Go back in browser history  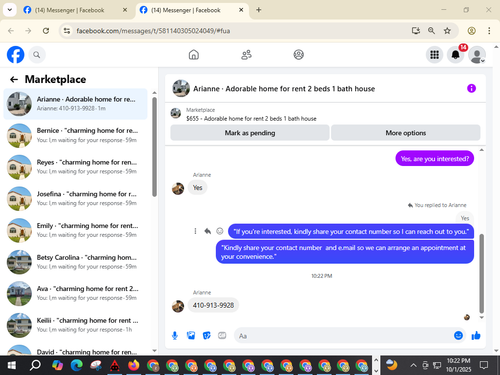11,31
